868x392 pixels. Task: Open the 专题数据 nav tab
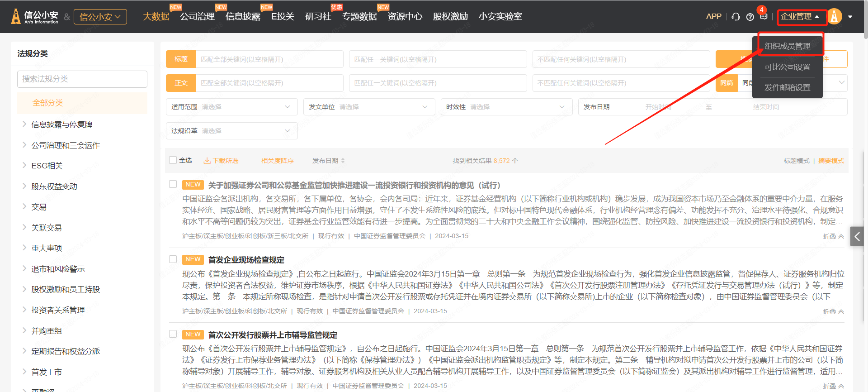(x=359, y=17)
